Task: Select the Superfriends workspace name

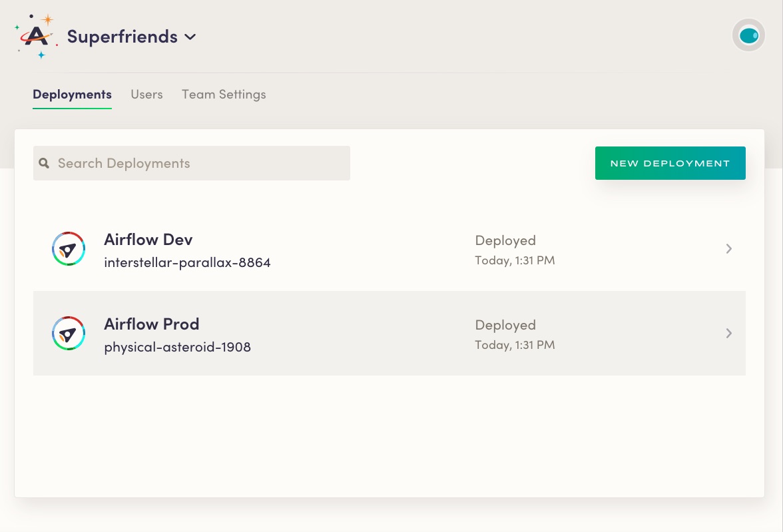Action: [x=123, y=37]
